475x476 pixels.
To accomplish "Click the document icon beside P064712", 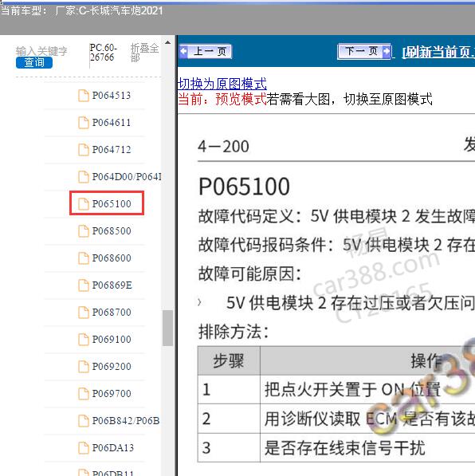I will coord(84,150).
